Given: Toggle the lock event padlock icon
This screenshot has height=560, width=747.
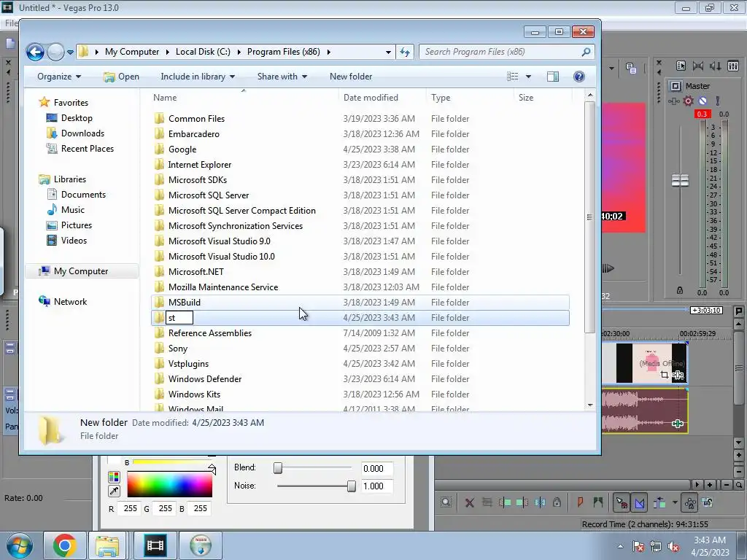Looking at the screenshot, I should pos(557,502).
